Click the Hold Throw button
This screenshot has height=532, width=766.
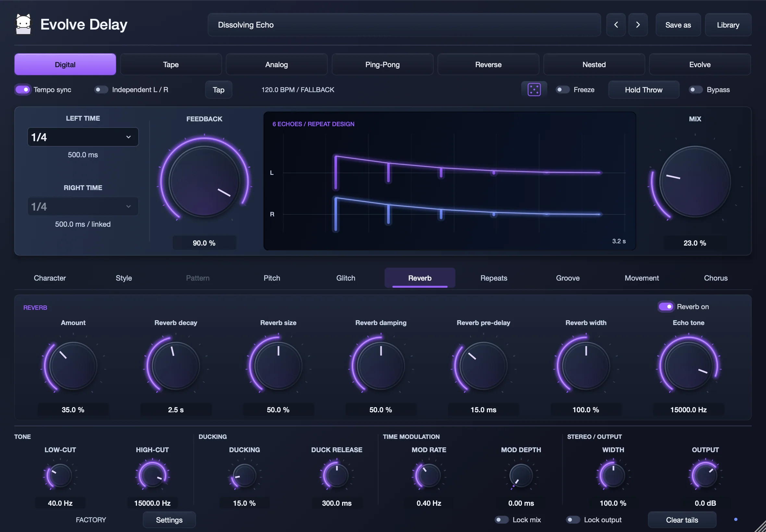[x=643, y=90]
